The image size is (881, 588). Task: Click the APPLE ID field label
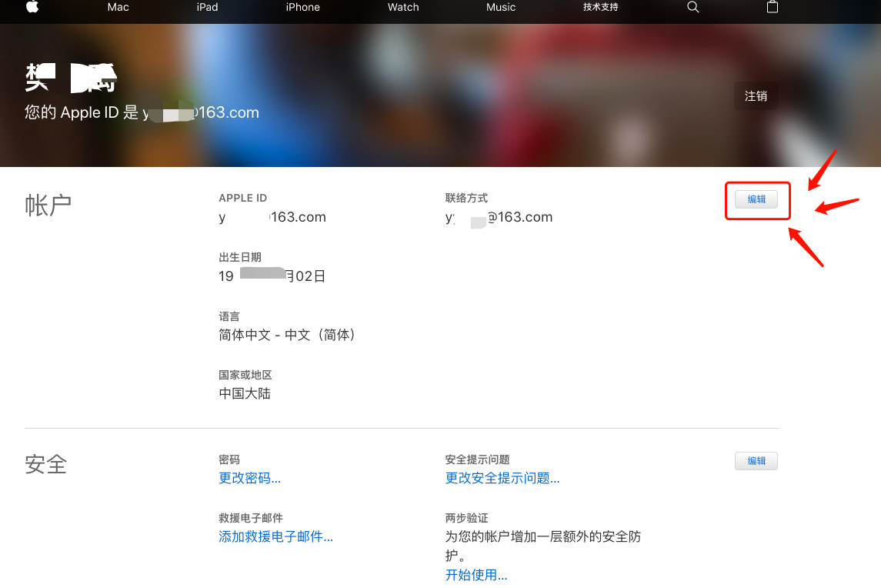point(242,198)
